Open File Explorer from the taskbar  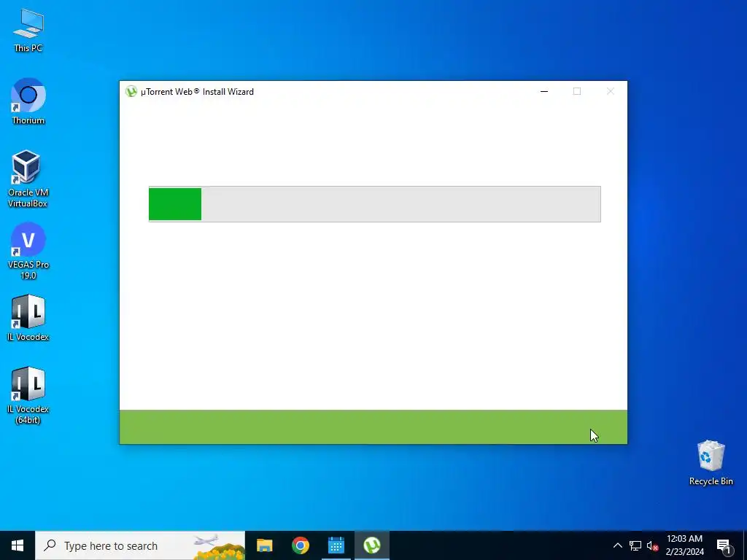point(264,545)
